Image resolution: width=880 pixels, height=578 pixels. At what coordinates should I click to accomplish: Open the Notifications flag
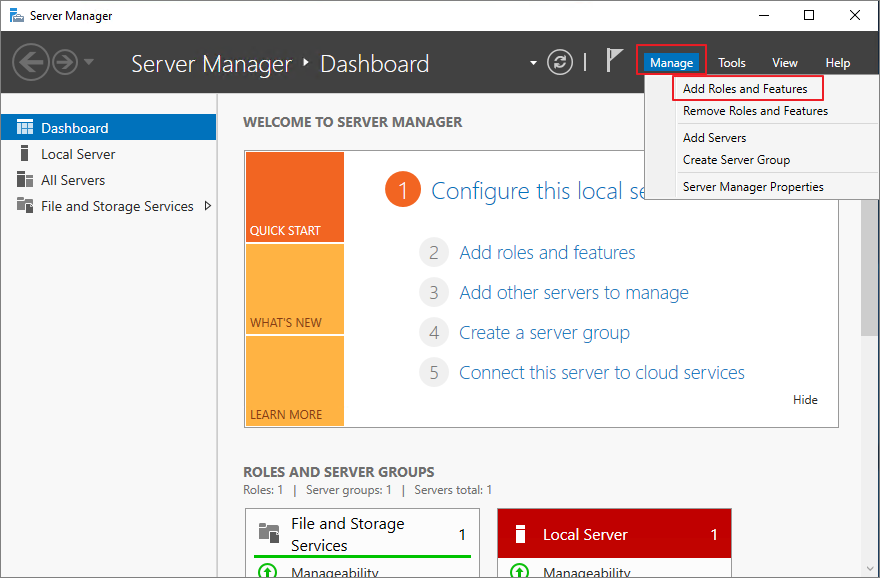coord(614,60)
